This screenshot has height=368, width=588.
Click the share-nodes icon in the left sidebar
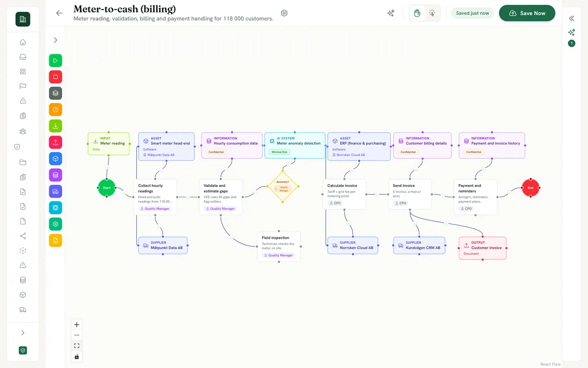click(23, 236)
